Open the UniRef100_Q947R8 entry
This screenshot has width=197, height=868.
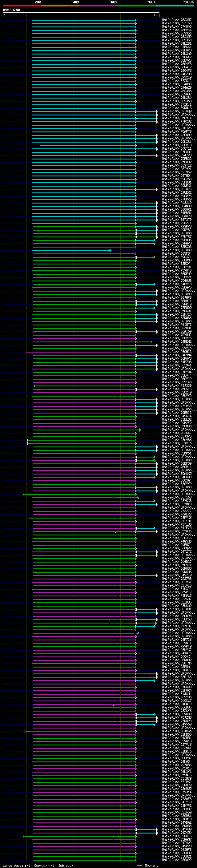pos(177,155)
